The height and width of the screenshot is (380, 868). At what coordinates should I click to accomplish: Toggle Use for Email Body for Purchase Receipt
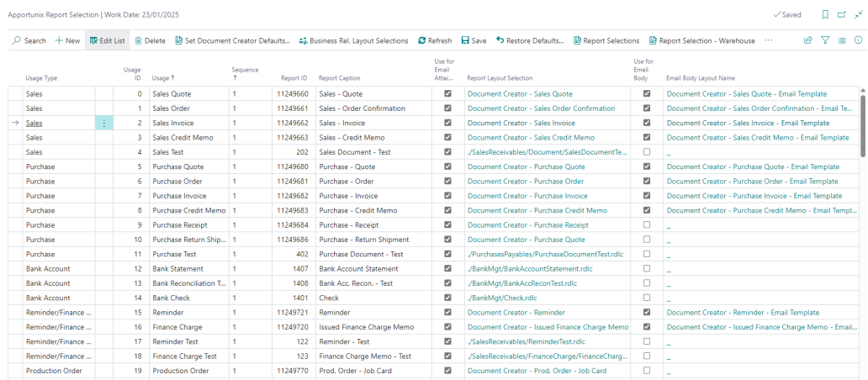pyautogui.click(x=646, y=225)
